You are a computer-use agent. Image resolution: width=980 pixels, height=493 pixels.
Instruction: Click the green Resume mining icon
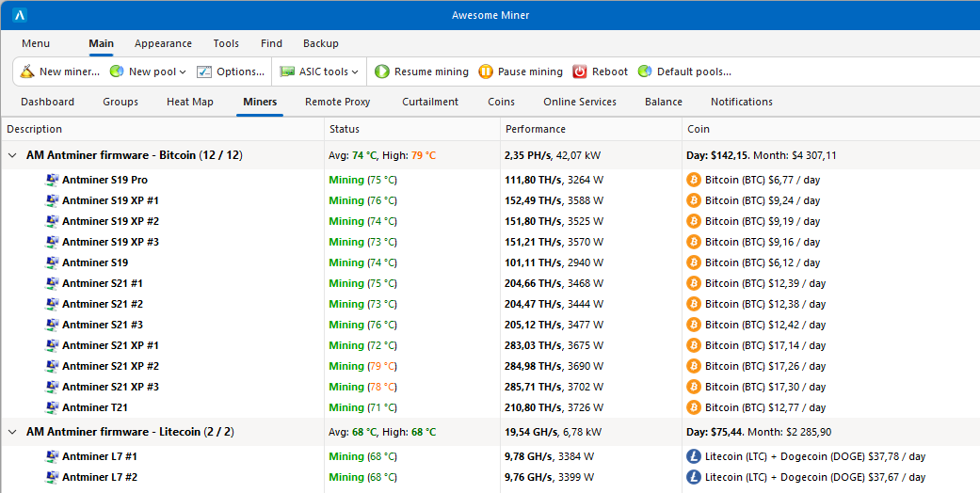pos(382,72)
